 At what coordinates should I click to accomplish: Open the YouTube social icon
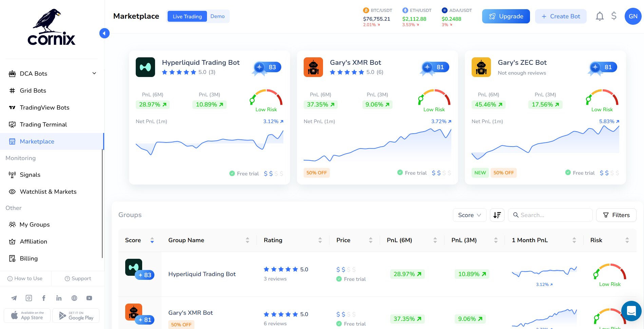tap(89, 298)
